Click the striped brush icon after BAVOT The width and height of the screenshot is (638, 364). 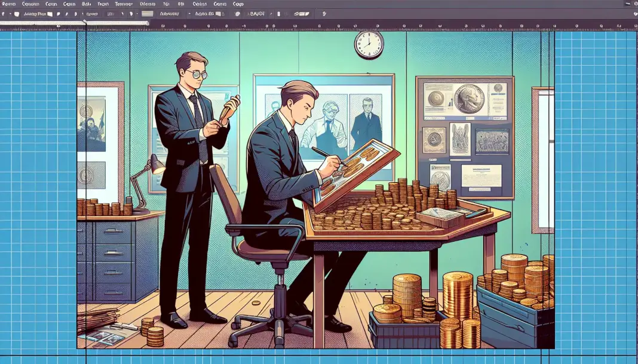pyautogui.click(x=302, y=14)
